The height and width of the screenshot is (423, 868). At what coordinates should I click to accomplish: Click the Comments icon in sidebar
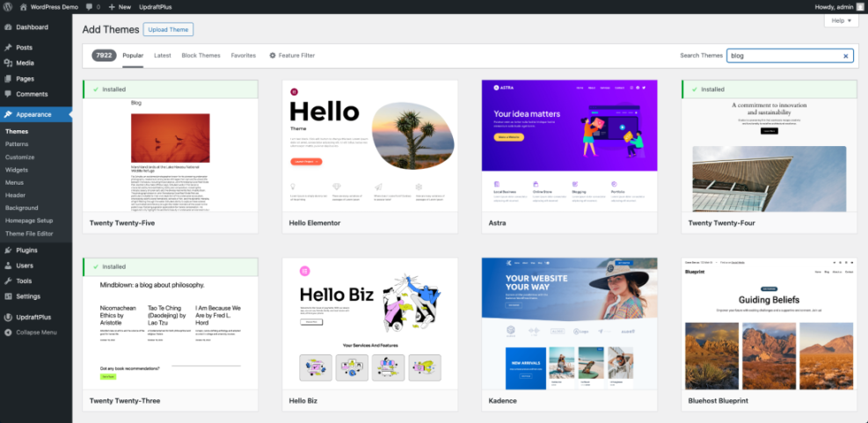[x=8, y=94]
